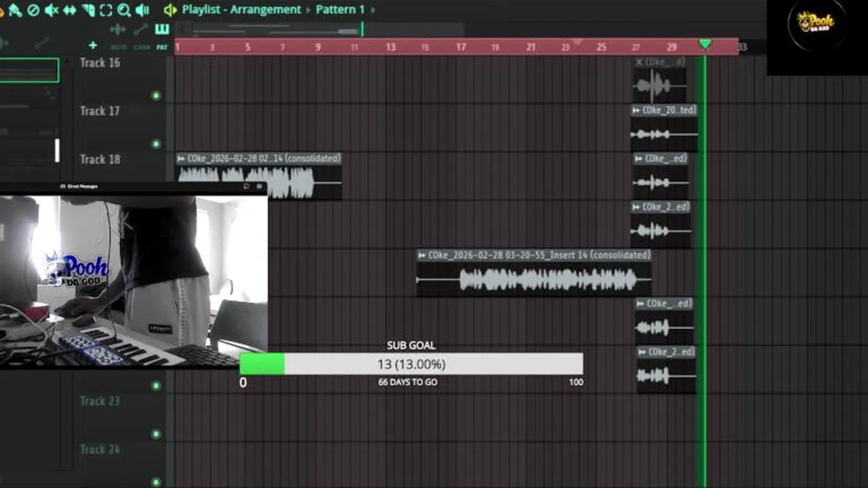Expand arrow after Pattern 1
The image size is (868, 488).
(372, 9)
